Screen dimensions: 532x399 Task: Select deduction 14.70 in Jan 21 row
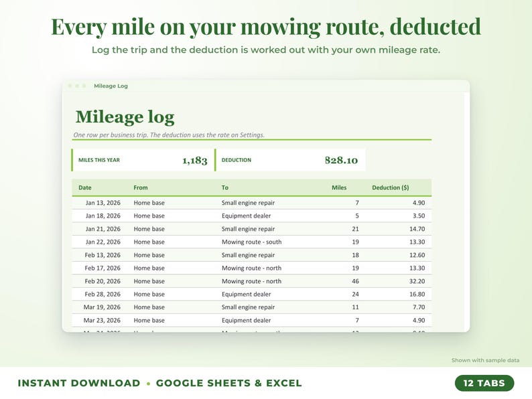click(417, 229)
